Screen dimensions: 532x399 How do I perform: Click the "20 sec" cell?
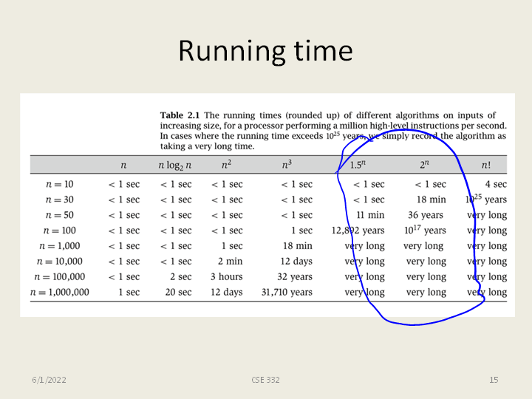click(178, 292)
